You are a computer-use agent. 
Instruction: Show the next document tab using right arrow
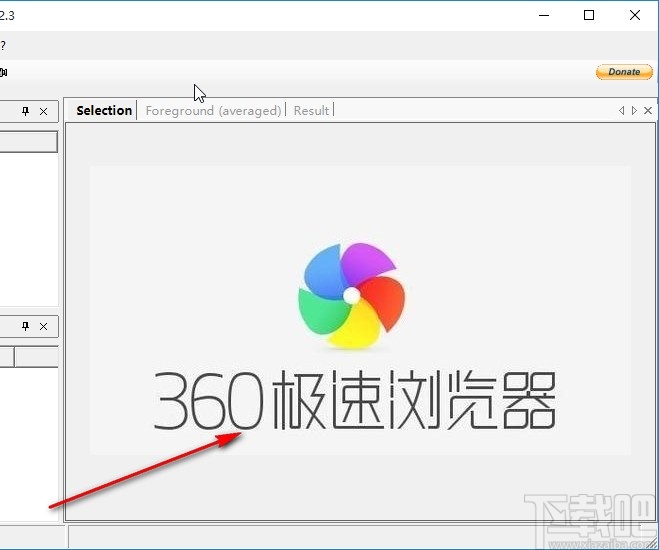pyautogui.click(x=634, y=111)
